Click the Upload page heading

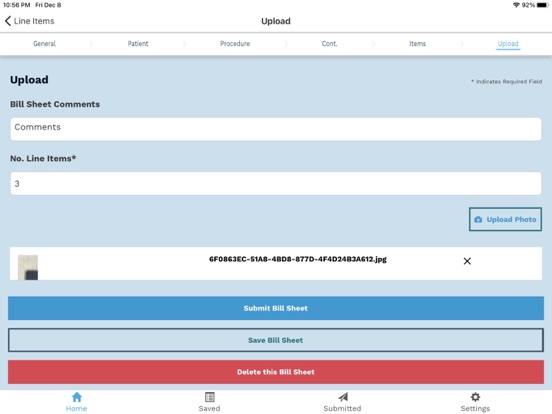[29, 80]
